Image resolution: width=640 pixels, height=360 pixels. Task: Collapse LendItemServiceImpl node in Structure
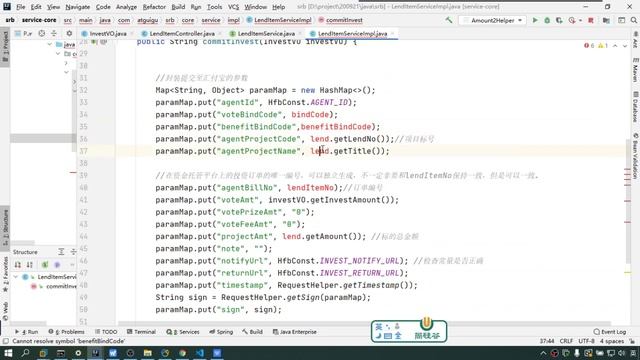(16, 277)
